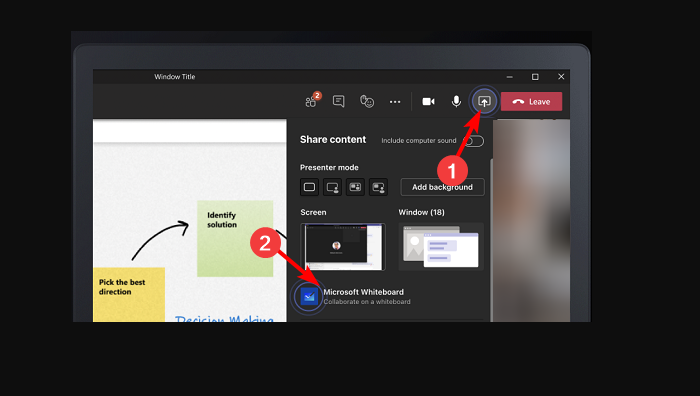
Task: Maximize the meeting window
Action: pyautogui.click(x=535, y=77)
